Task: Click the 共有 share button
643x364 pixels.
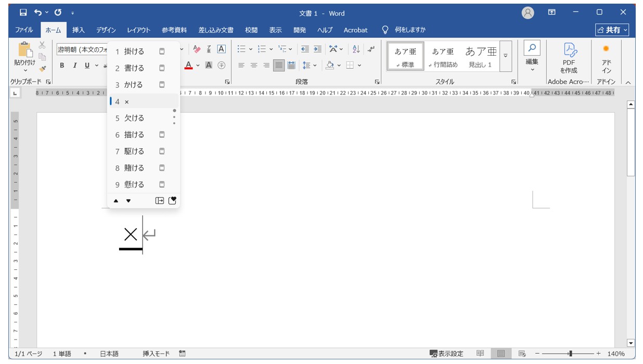Action: [612, 30]
